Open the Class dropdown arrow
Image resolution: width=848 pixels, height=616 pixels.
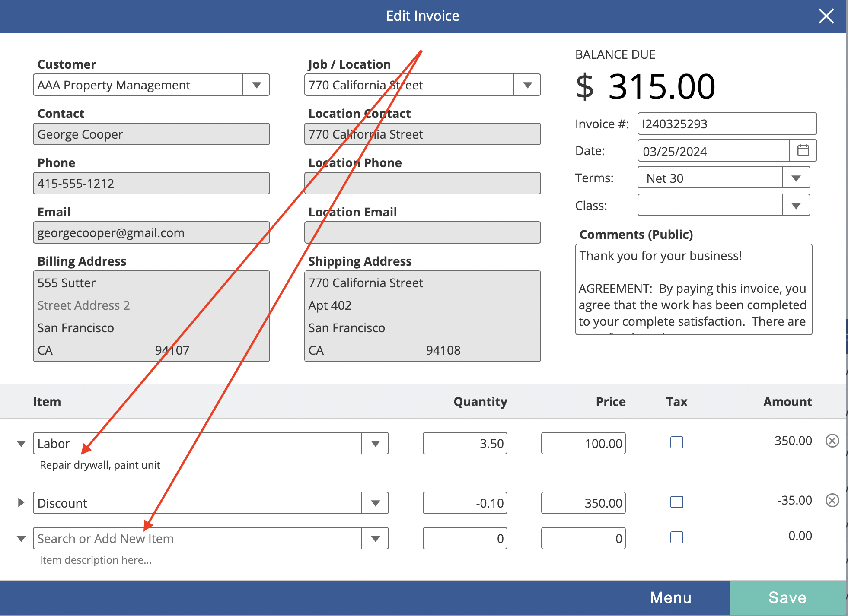(796, 205)
